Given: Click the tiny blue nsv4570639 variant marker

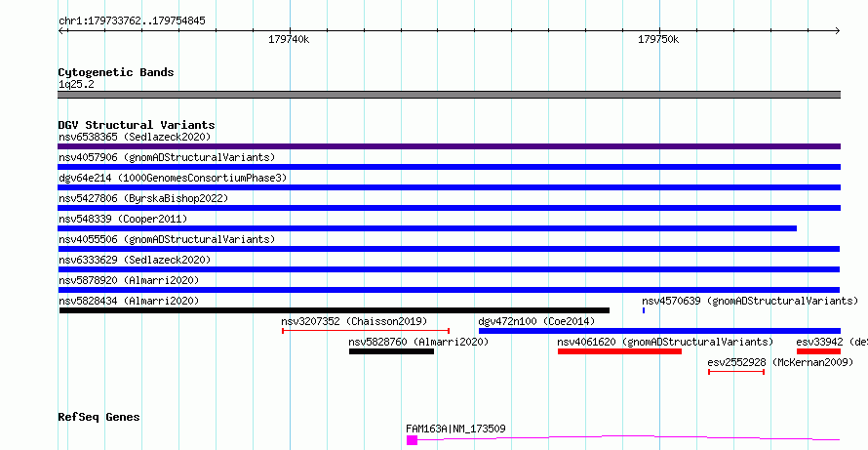Looking at the screenshot, I should (644, 310).
